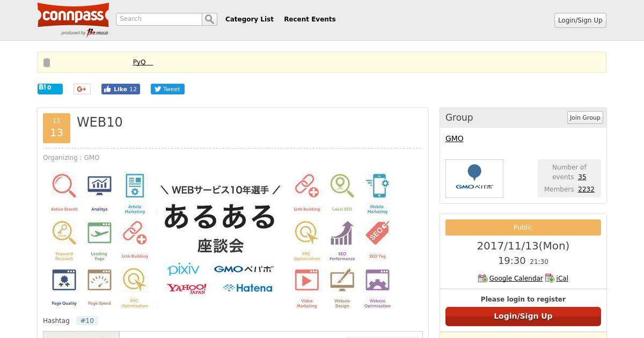Add event to Google Calendar

click(516, 278)
